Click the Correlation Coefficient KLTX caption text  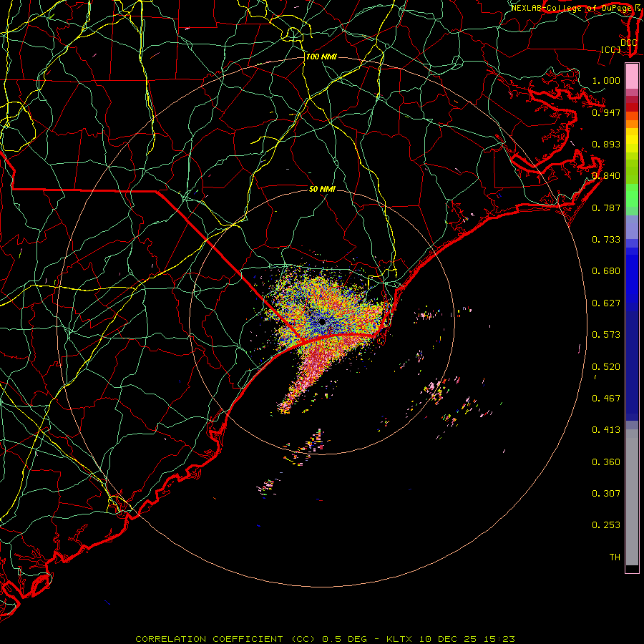(x=325, y=639)
